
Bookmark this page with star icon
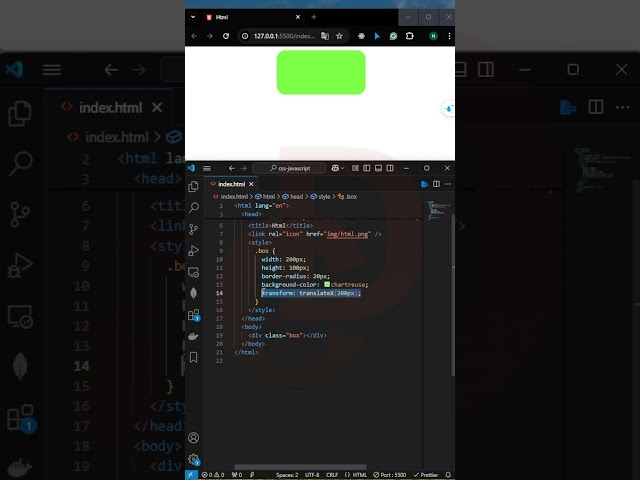(339, 36)
